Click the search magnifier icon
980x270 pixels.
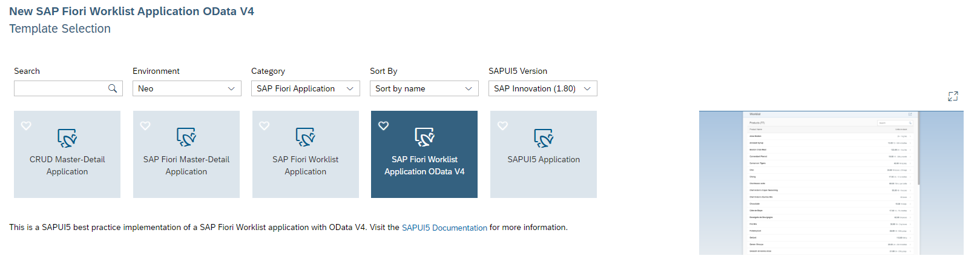[113, 88]
